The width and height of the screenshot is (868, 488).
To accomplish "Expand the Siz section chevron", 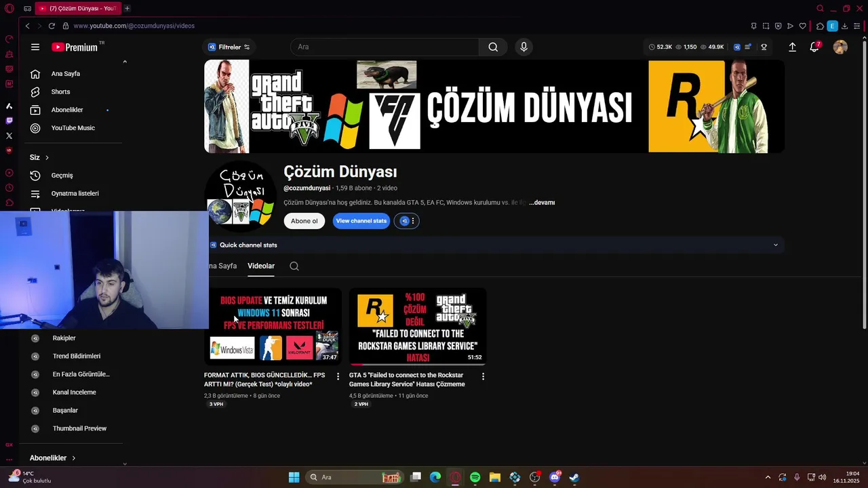I will (47, 157).
